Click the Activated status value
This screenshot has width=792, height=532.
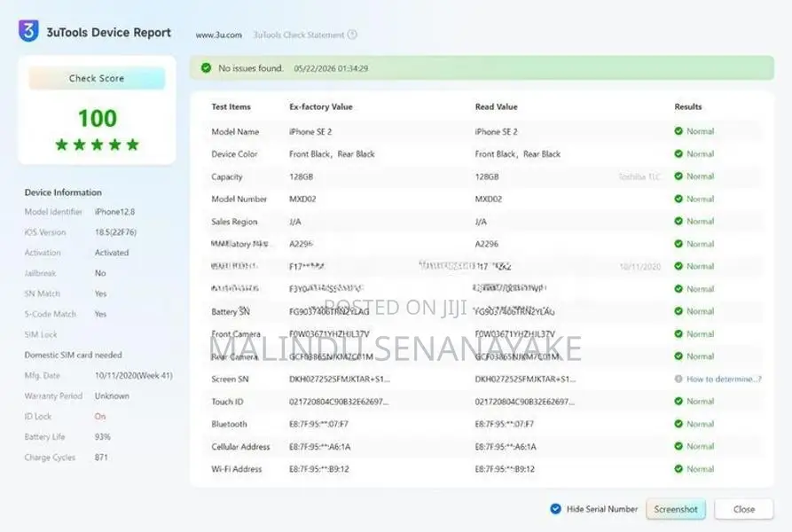pyautogui.click(x=112, y=253)
